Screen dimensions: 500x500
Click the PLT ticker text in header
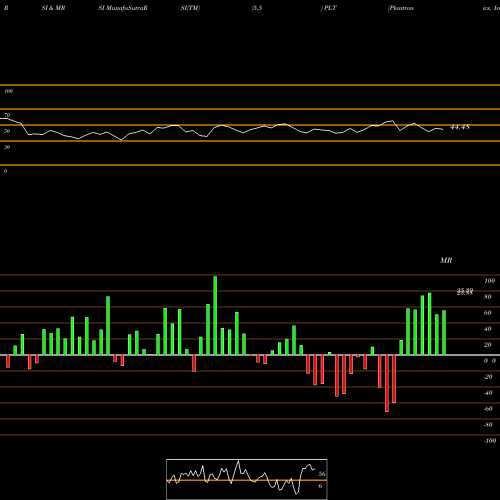pyautogui.click(x=330, y=8)
